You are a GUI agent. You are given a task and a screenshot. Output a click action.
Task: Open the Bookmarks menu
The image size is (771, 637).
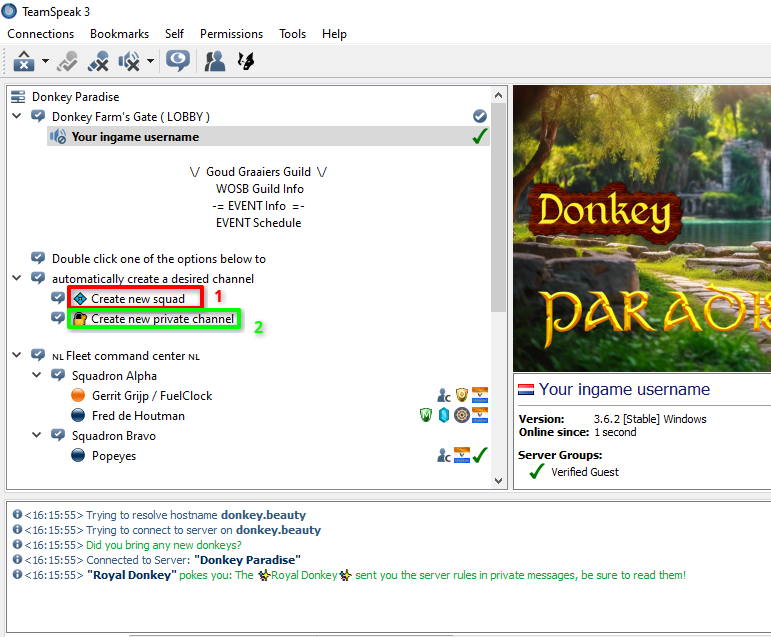tap(119, 34)
